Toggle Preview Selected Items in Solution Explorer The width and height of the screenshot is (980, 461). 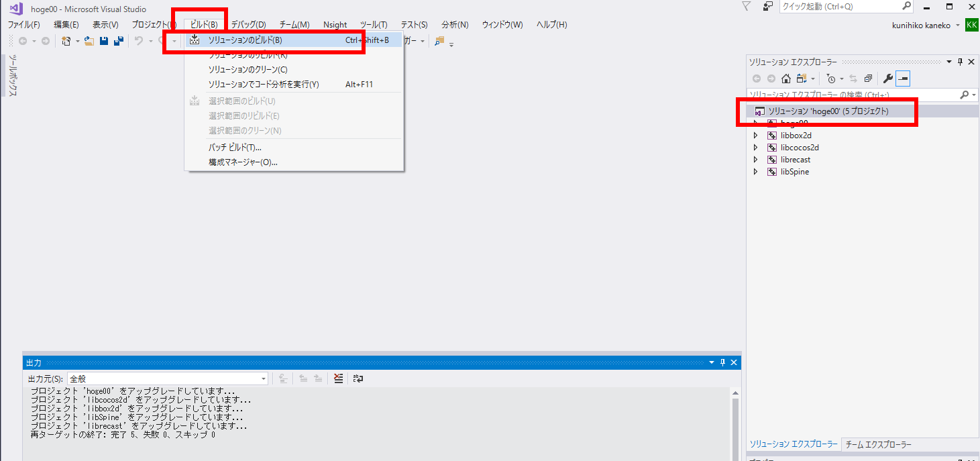click(903, 79)
